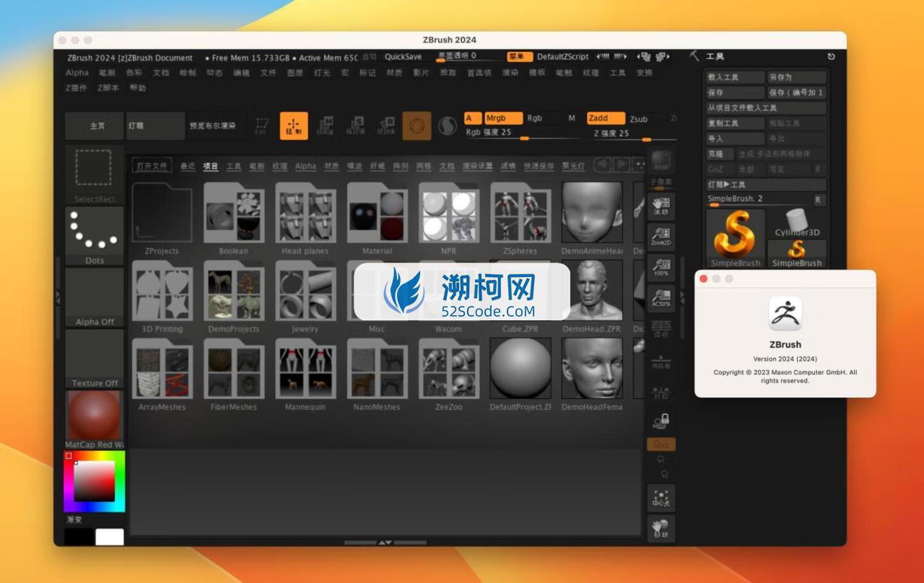Click the orange xyz rotation icon
This screenshot has width=924, height=583.
pyautogui.click(x=661, y=444)
